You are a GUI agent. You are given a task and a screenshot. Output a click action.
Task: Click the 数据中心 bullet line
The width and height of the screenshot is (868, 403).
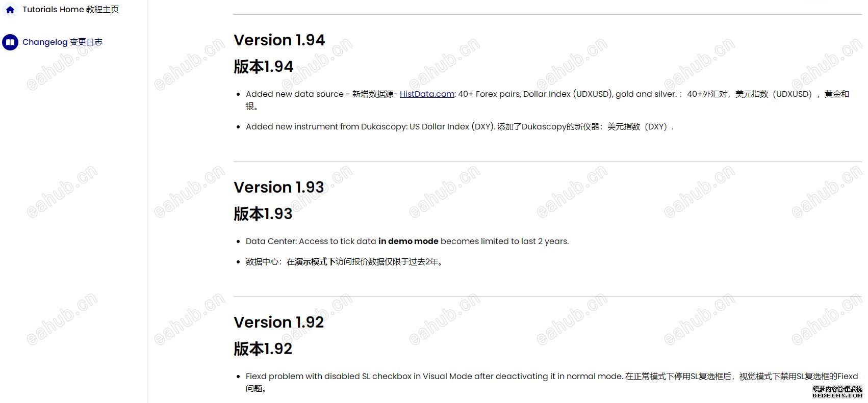(346, 261)
